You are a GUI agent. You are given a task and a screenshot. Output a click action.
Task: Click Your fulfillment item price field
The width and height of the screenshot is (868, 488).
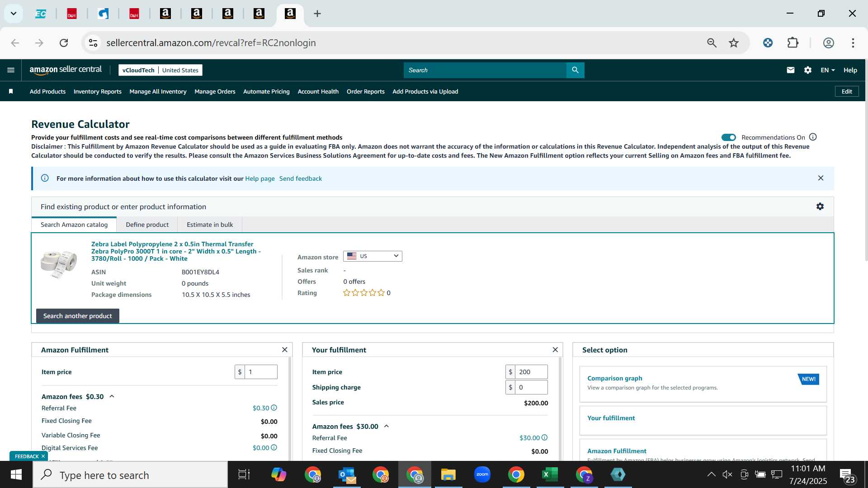531,372
